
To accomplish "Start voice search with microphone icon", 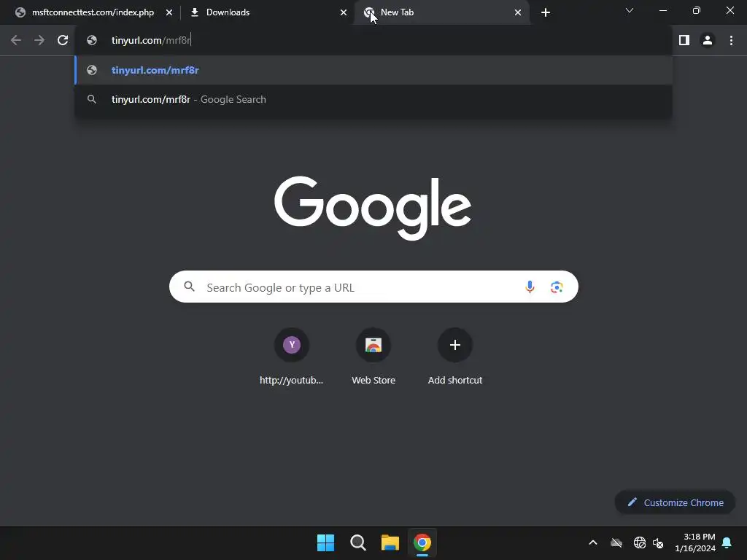I will (530, 287).
